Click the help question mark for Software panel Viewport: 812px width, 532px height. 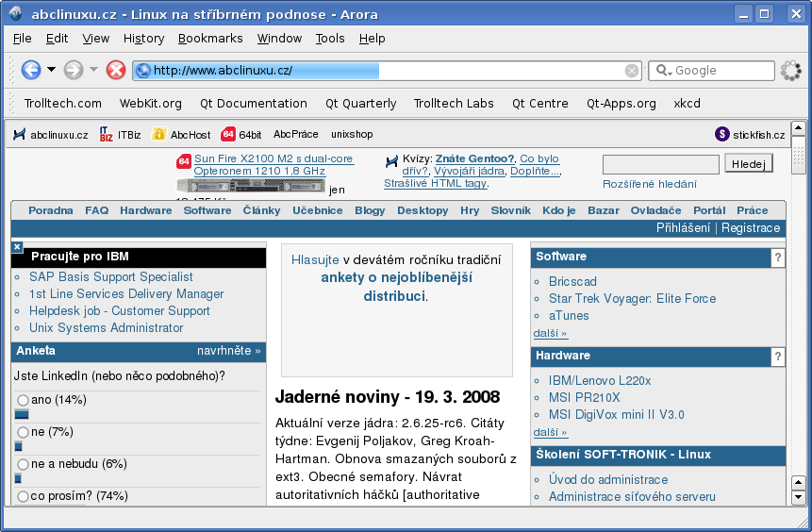(x=777, y=258)
